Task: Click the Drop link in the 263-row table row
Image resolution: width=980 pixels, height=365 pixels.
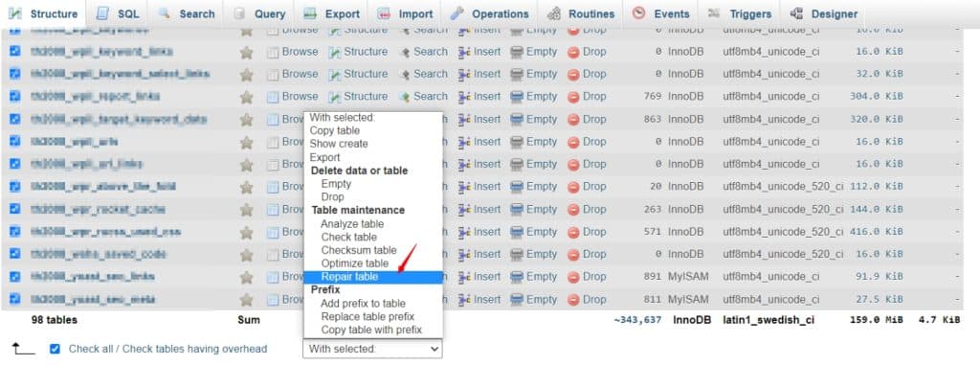Action: [x=594, y=209]
